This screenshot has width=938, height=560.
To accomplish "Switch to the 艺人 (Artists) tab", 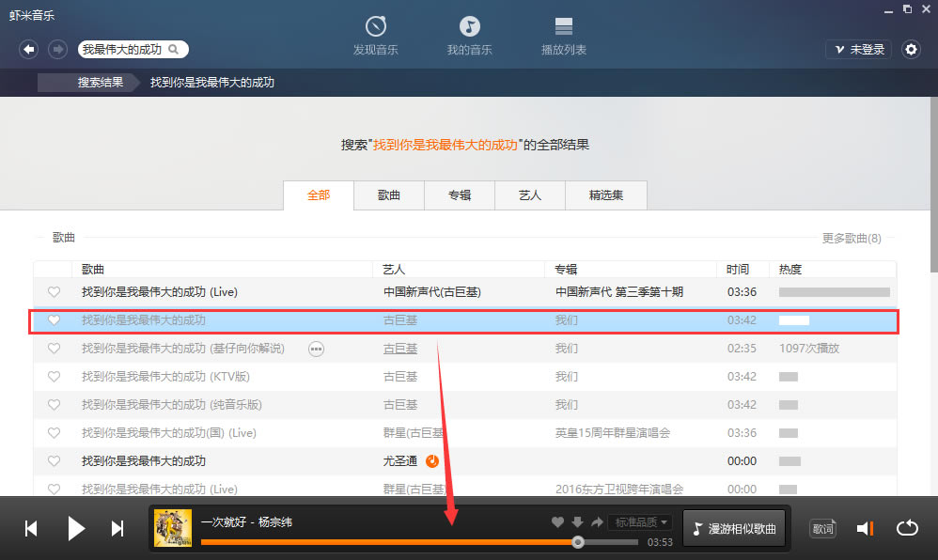I will tap(532, 194).
